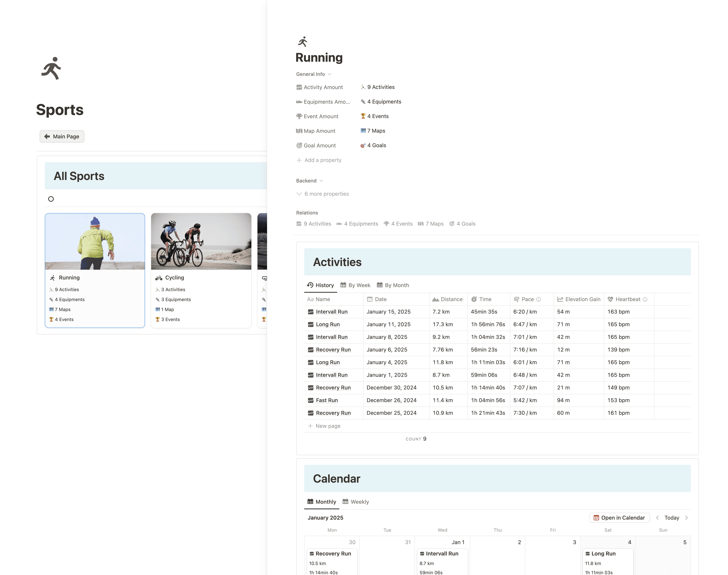The height and width of the screenshot is (575, 728).
Task: Open the Fast Run activity page
Action: click(x=327, y=400)
